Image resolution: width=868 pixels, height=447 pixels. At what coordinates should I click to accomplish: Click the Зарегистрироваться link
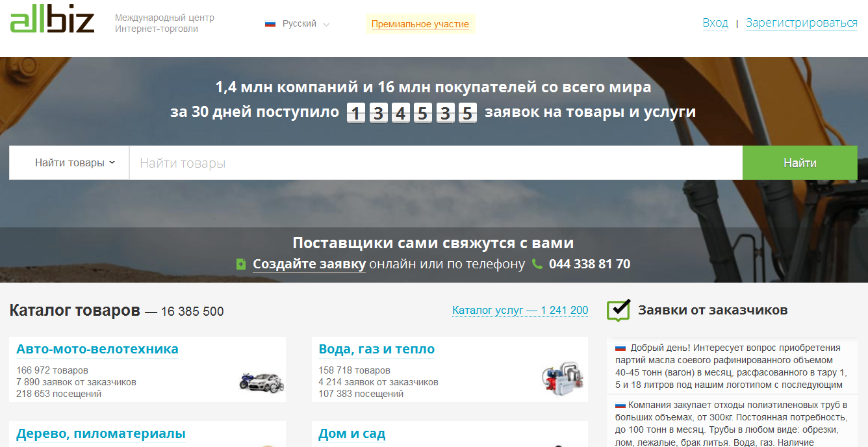point(802,23)
